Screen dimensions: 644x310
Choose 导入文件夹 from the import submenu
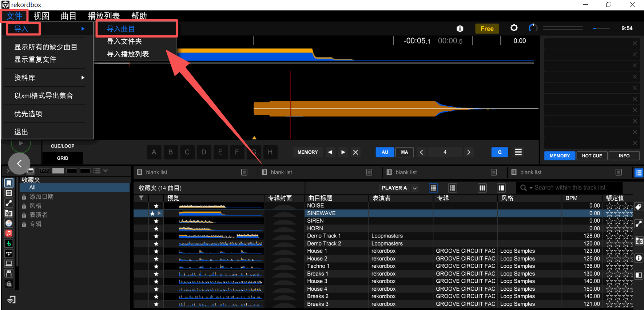pyautogui.click(x=124, y=42)
